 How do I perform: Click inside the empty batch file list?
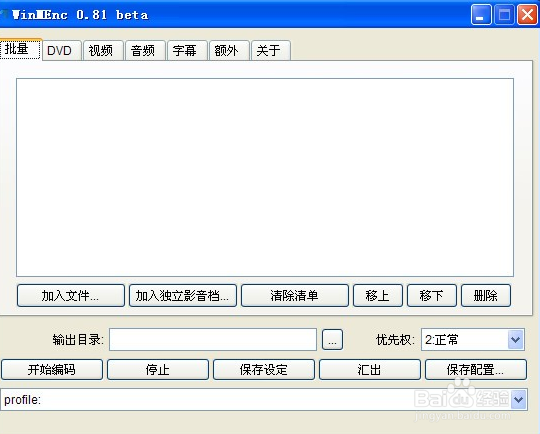pyautogui.click(x=265, y=177)
